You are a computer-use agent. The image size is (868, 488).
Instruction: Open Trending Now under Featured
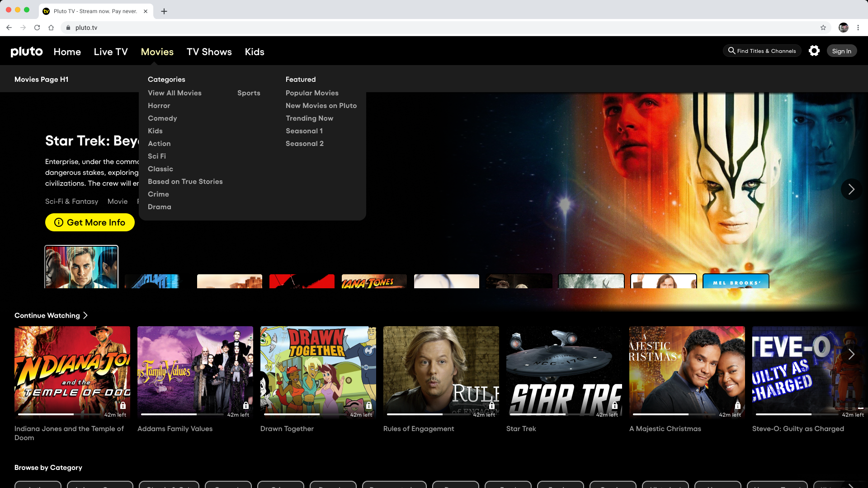[x=309, y=118]
